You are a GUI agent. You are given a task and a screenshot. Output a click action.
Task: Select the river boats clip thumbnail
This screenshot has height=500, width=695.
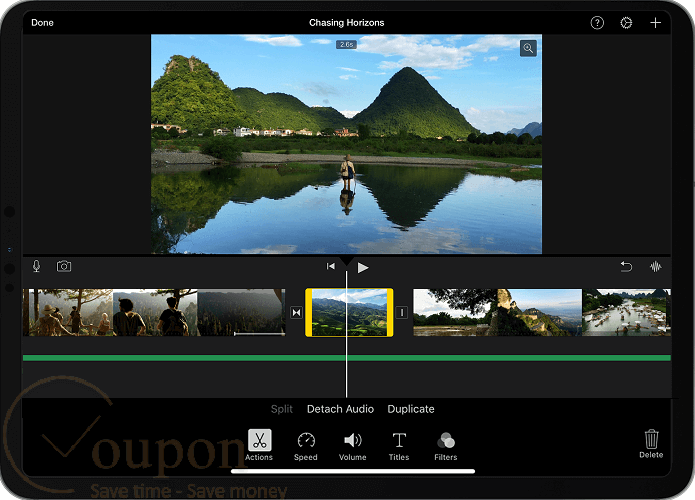click(626, 312)
